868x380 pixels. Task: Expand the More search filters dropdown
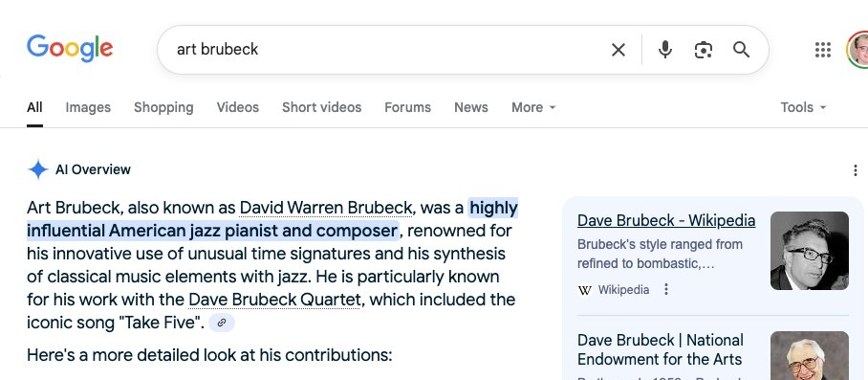[x=533, y=107]
